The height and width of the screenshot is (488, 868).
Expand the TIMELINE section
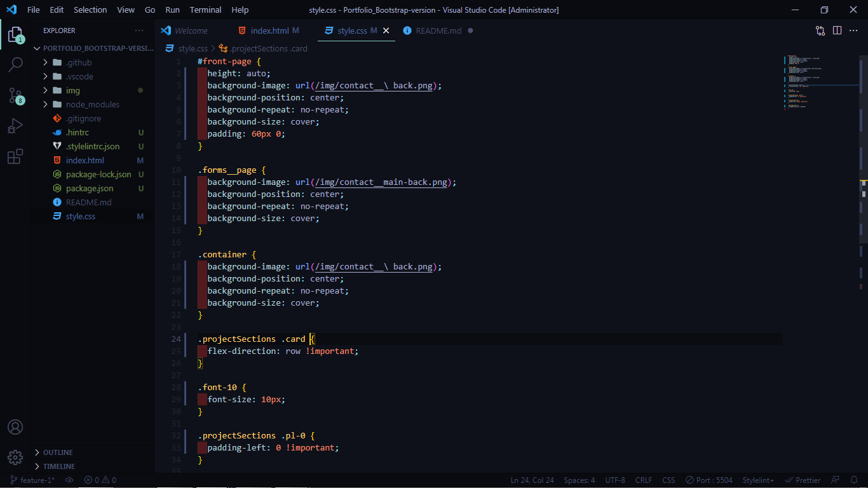(x=93, y=466)
